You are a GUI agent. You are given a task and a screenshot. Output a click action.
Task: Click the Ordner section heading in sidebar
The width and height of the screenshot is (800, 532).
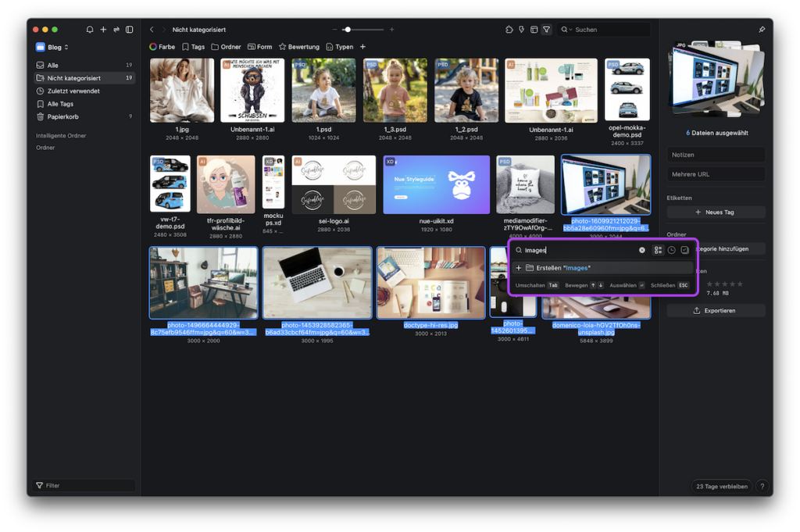45,148
